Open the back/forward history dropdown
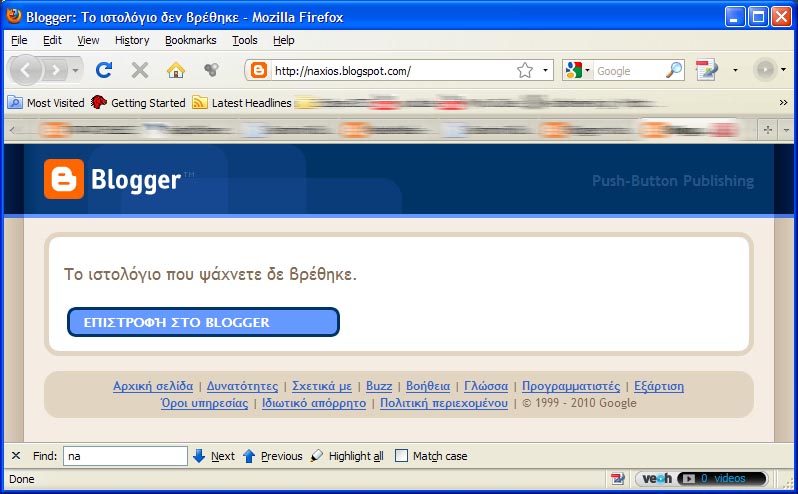This screenshot has height=494, width=798. [75, 70]
